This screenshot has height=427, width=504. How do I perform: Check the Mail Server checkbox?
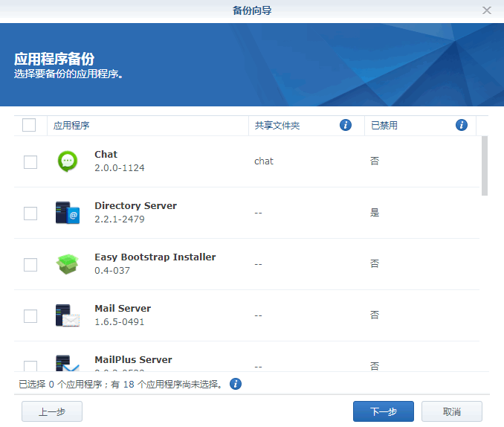click(30, 316)
